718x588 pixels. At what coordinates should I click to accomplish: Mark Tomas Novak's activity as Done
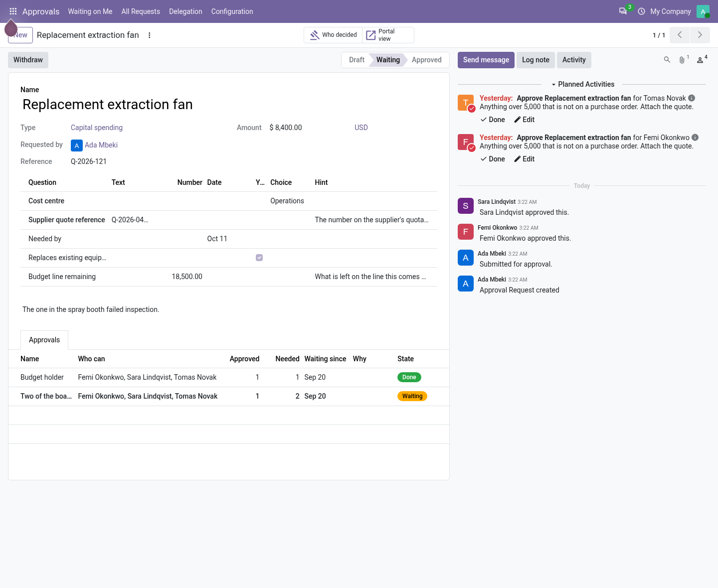(x=493, y=120)
